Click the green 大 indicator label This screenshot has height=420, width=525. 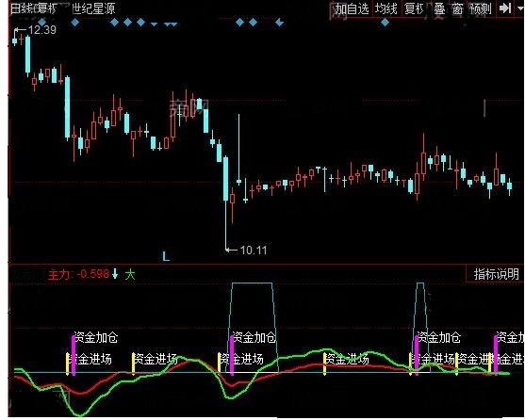point(130,275)
